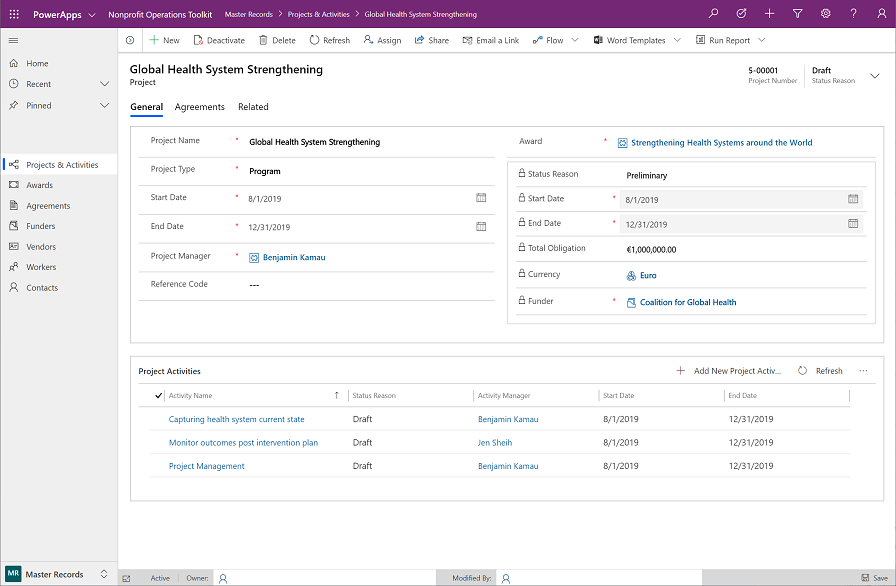Image resolution: width=896 pixels, height=586 pixels.
Task: Click the Delete trash command
Action: 277,40
